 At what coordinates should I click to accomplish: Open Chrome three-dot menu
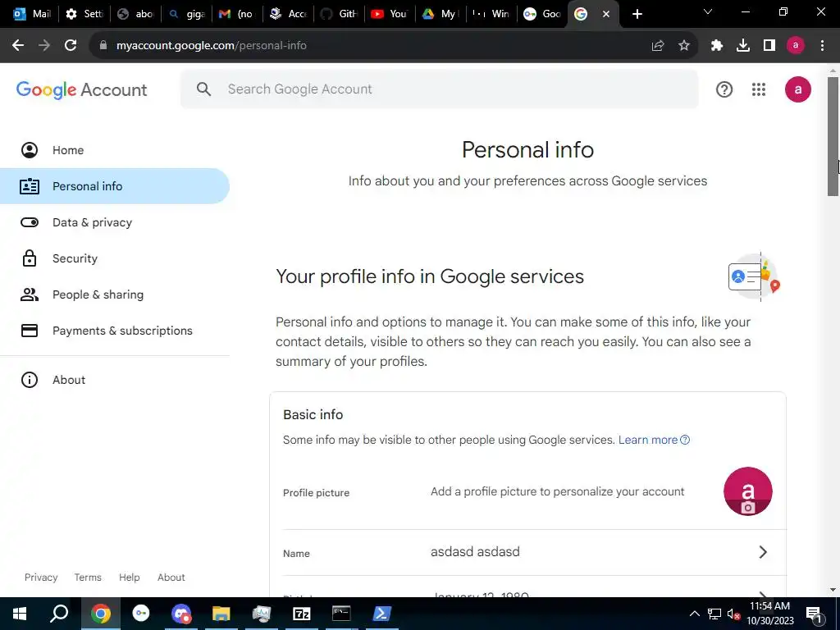[822, 46]
